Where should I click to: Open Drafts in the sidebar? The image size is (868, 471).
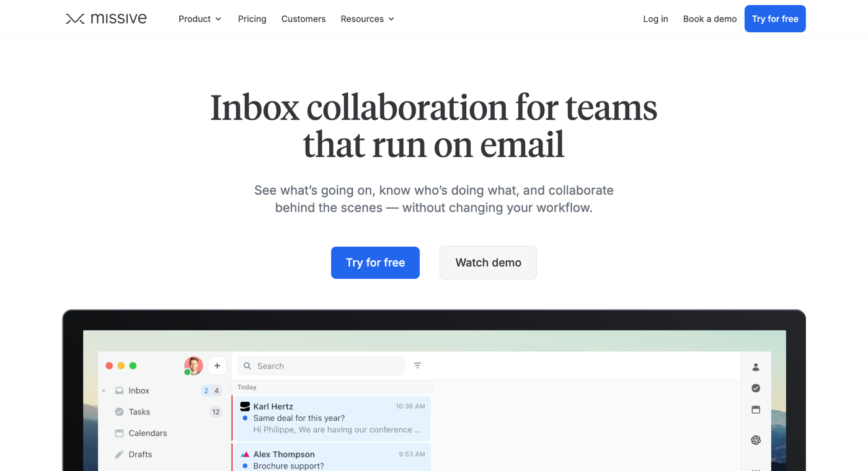coord(140,454)
